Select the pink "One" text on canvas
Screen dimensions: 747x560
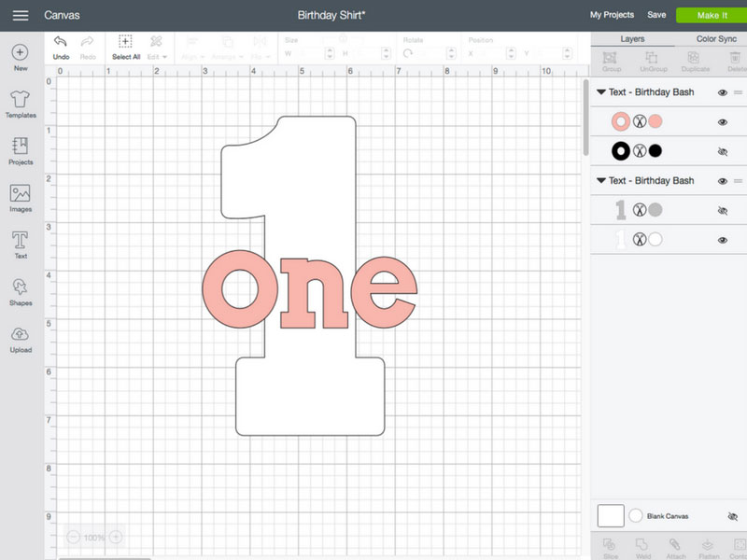[310, 289]
